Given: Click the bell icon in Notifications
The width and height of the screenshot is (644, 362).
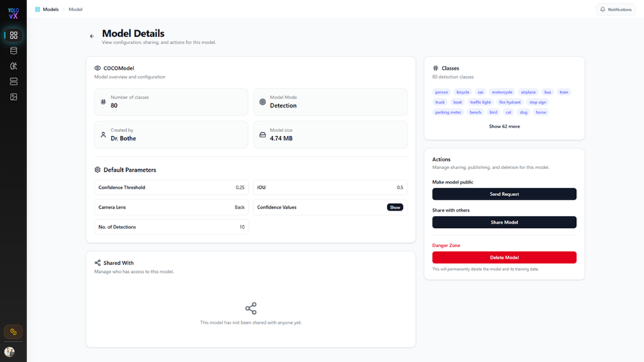Looking at the screenshot, I should click(602, 9).
